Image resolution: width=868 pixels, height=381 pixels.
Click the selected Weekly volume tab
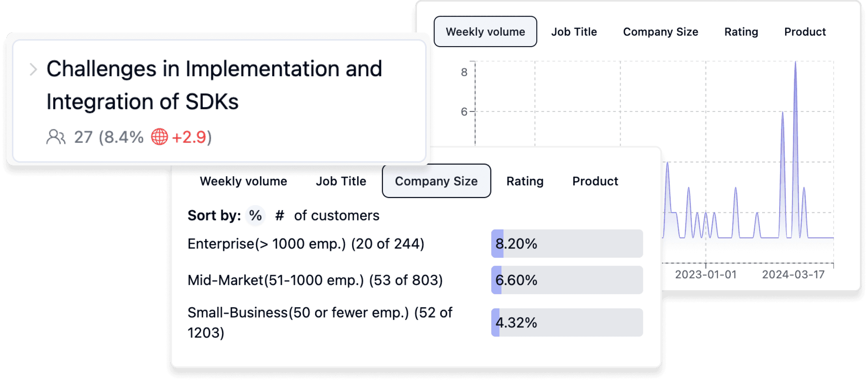(x=486, y=32)
